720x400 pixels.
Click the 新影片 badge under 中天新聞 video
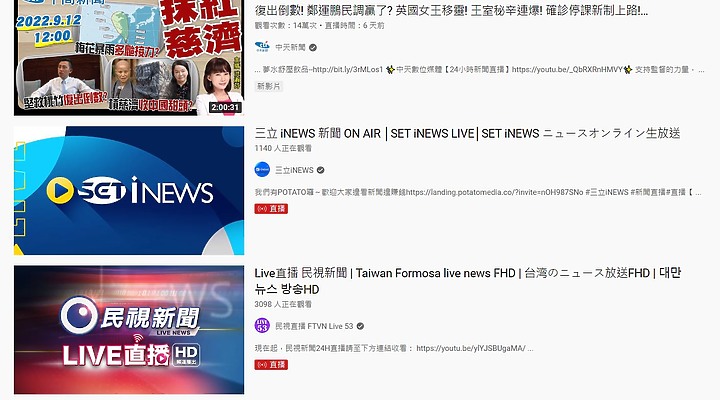[x=269, y=86]
